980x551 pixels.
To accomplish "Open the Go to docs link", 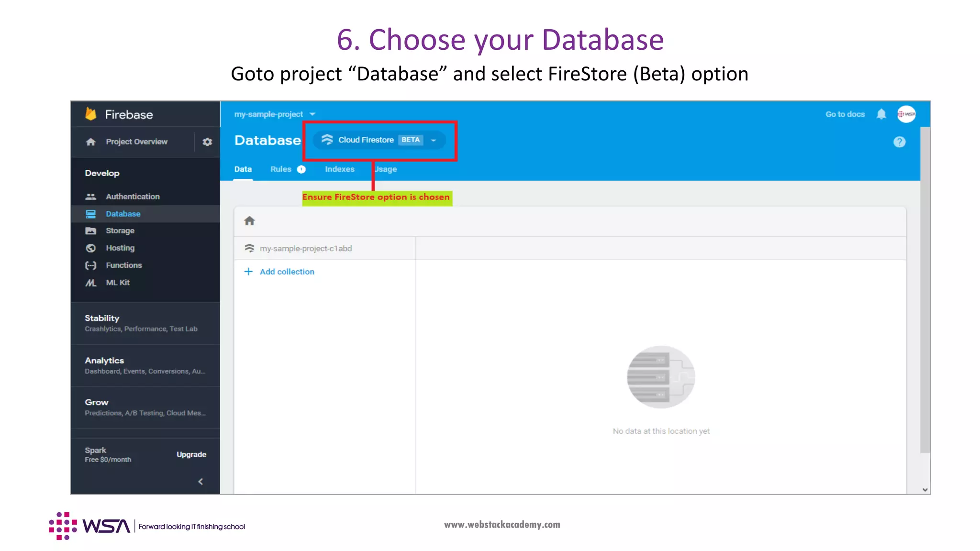I will pyautogui.click(x=845, y=114).
